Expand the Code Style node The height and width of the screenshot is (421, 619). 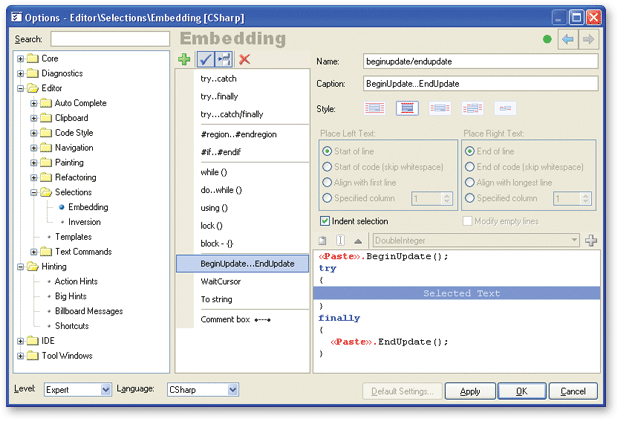[x=34, y=133]
